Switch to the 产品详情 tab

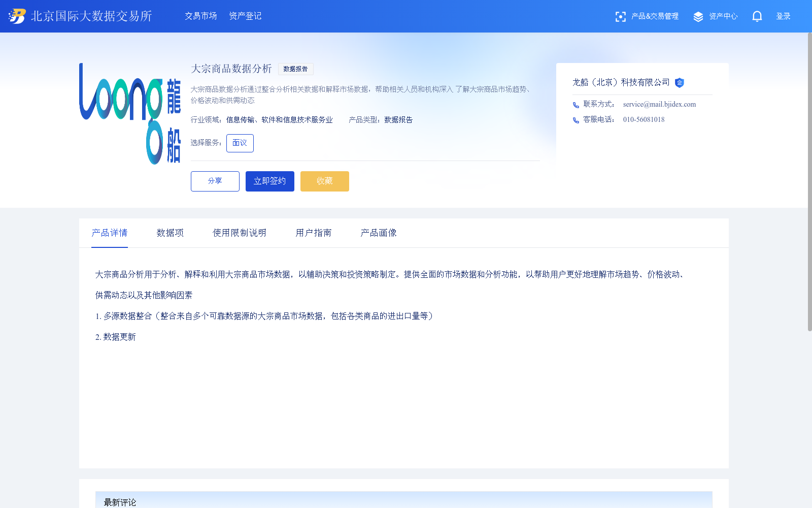(x=110, y=233)
